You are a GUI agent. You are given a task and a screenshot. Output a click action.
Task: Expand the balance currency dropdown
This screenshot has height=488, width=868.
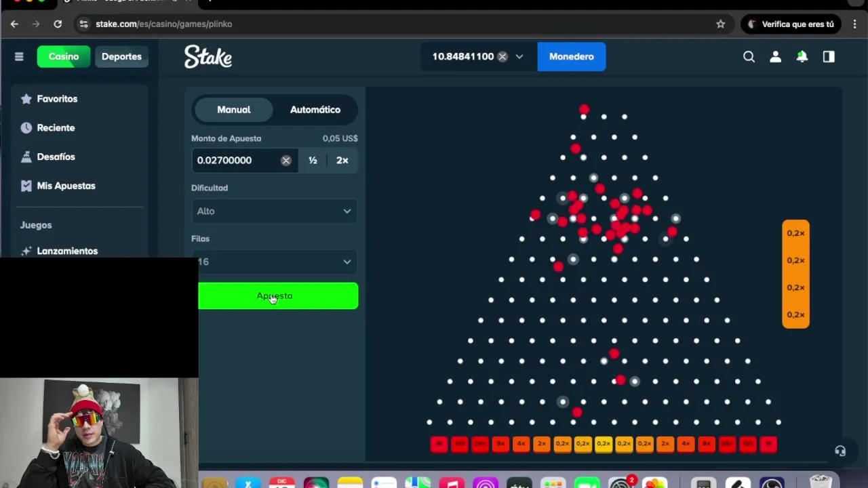tap(519, 56)
